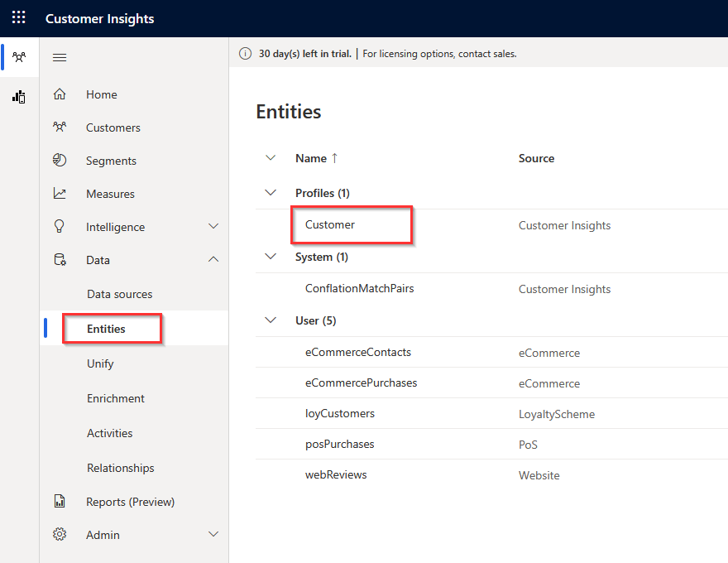Click the Segments pie icon
This screenshot has width=728, height=563.
(60, 161)
